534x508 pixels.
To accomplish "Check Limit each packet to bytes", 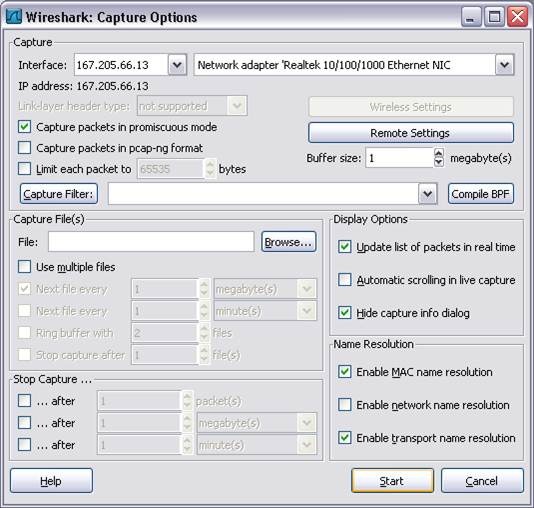I will [x=25, y=169].
